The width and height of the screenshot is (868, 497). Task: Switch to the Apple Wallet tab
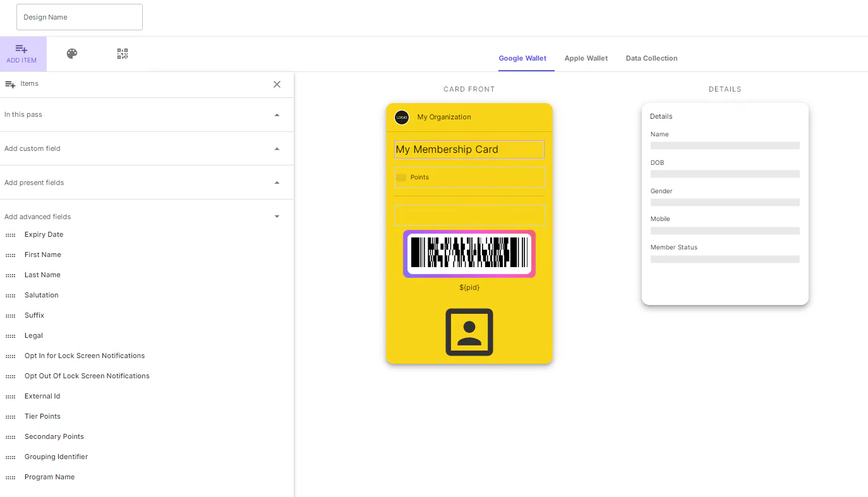(586, 58)
